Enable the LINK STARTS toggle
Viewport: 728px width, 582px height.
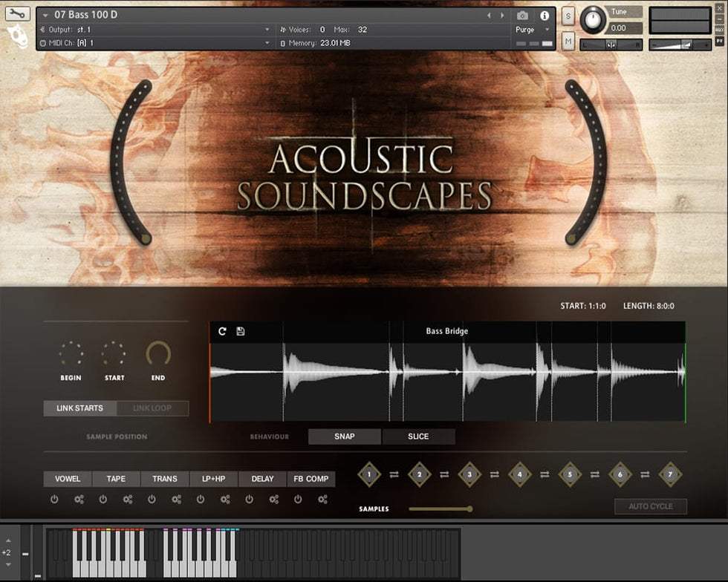coord(79,408)
